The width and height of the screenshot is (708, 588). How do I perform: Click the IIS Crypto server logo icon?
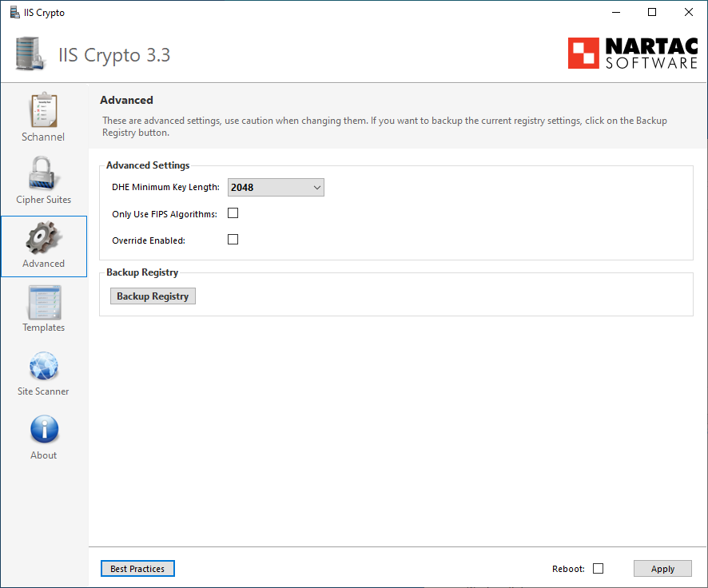coord(30,54)
